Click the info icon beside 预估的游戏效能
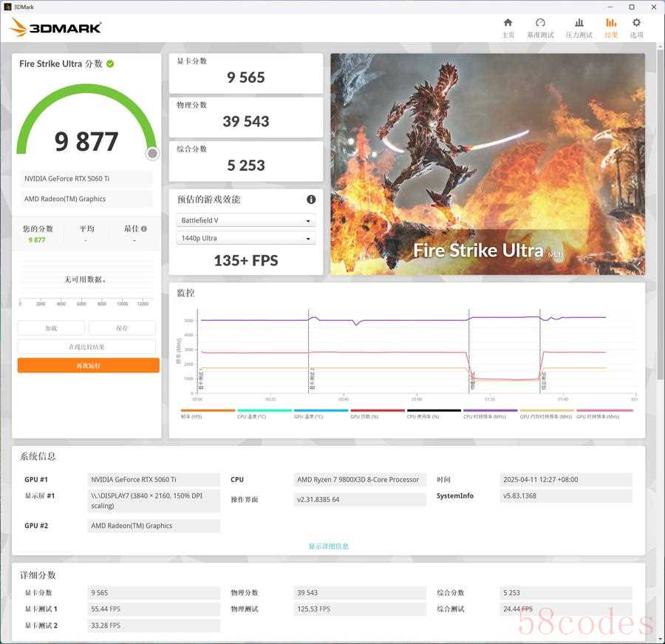665x644 pixels. (x=311, y=200)
